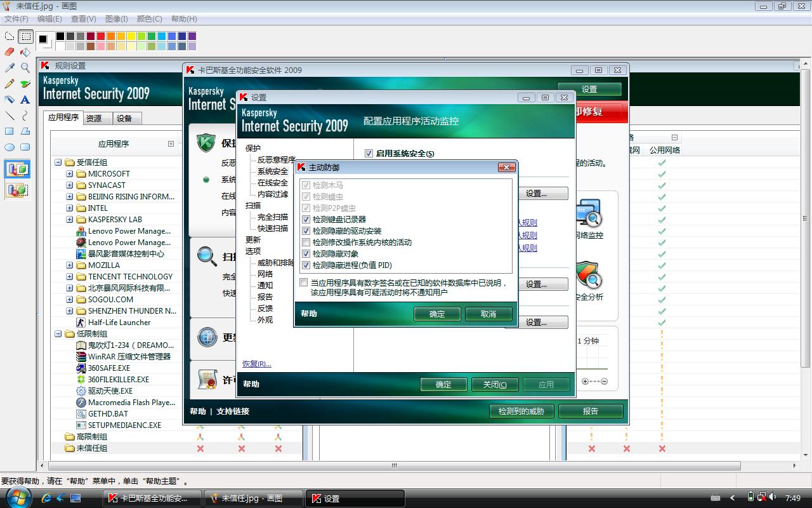
Task: Select Paint's Free-Form Select tool
Action: click(10, 36)
